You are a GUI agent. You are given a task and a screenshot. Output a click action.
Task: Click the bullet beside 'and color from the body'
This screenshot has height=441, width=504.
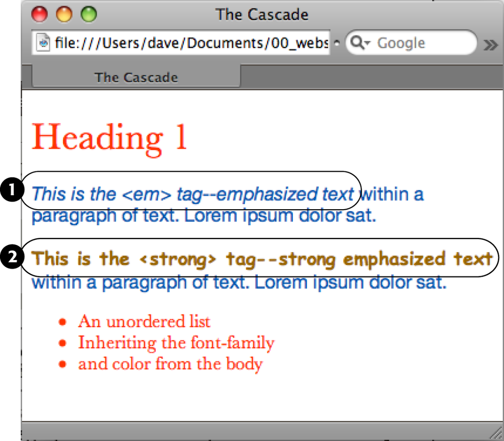point(62,363)
